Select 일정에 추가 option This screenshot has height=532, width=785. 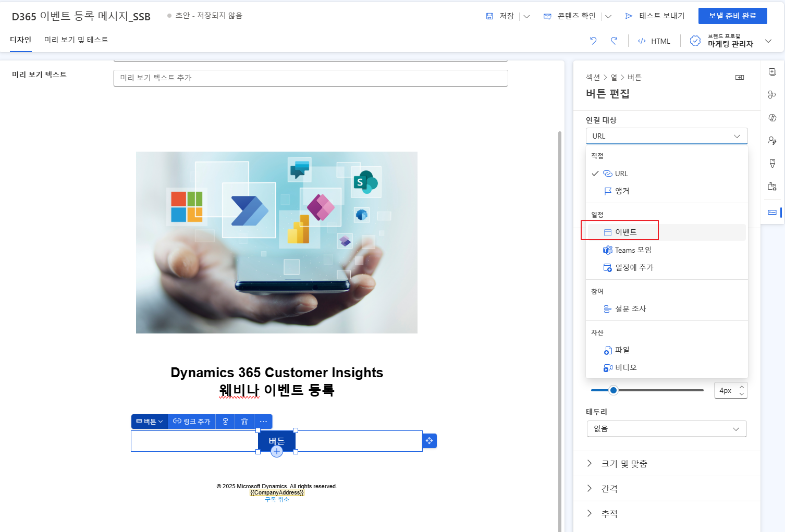click(667, 268)
